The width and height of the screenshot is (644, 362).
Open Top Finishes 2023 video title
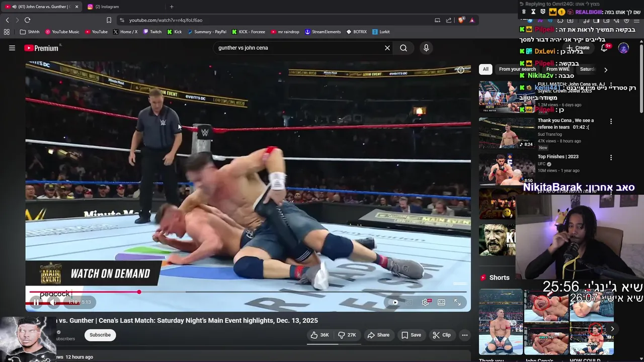pos(558,156)
